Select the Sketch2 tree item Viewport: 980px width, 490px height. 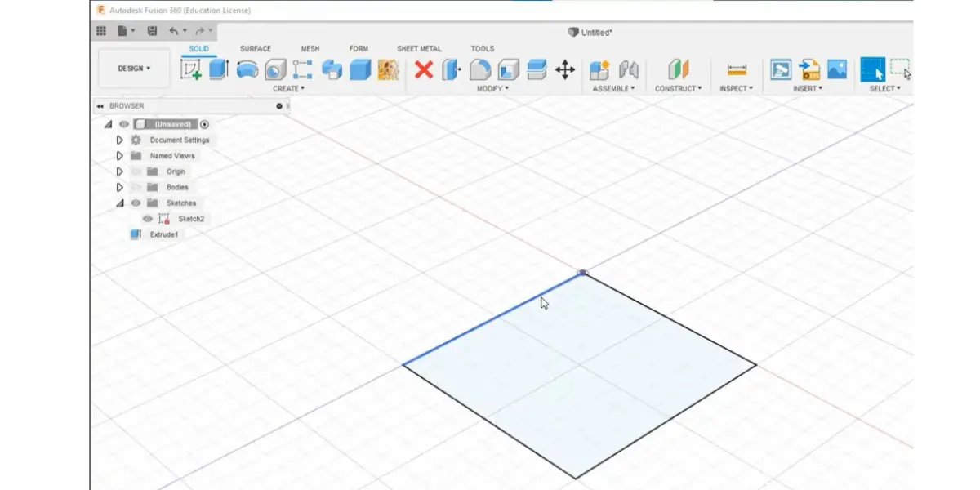[x=191, y=219]
